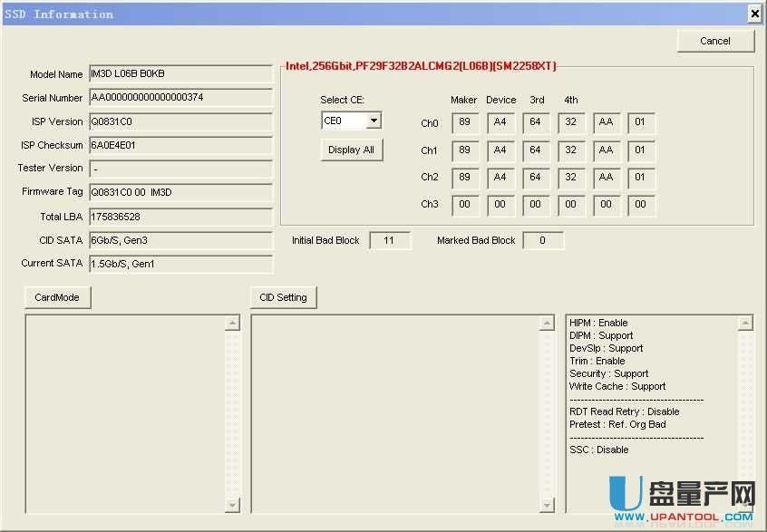The image size is (767, 532).
Task: Open the CardMode panel button
Action: click(x=57, y=297)
